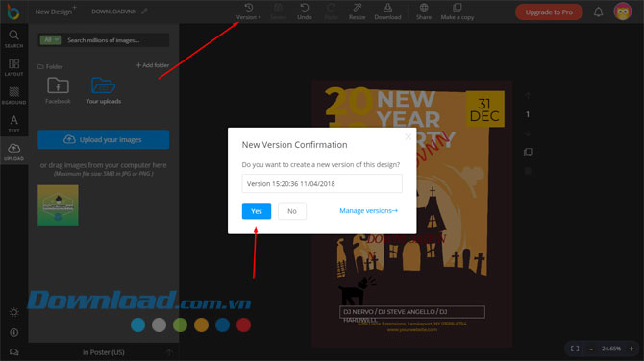Screen dimensions: 644x361
Task: Click the Search millions of images field
Action: [117, 39]
